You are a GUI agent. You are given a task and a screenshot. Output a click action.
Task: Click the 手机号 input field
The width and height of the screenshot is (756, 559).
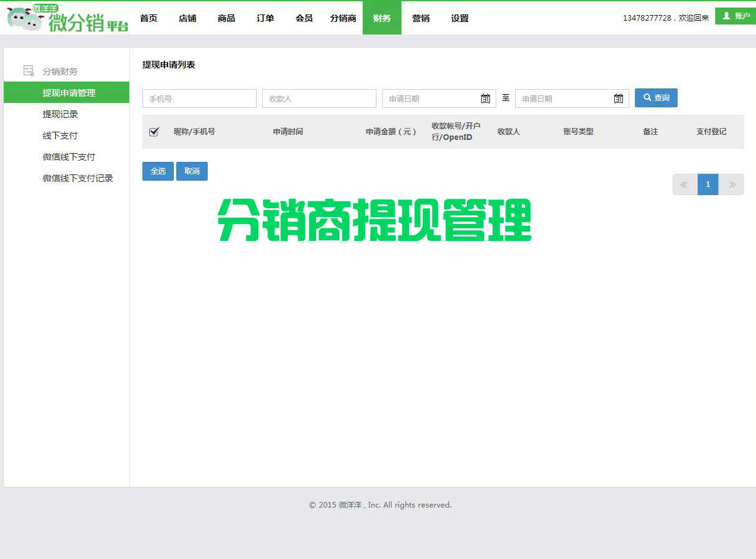[x=199, y=98]
